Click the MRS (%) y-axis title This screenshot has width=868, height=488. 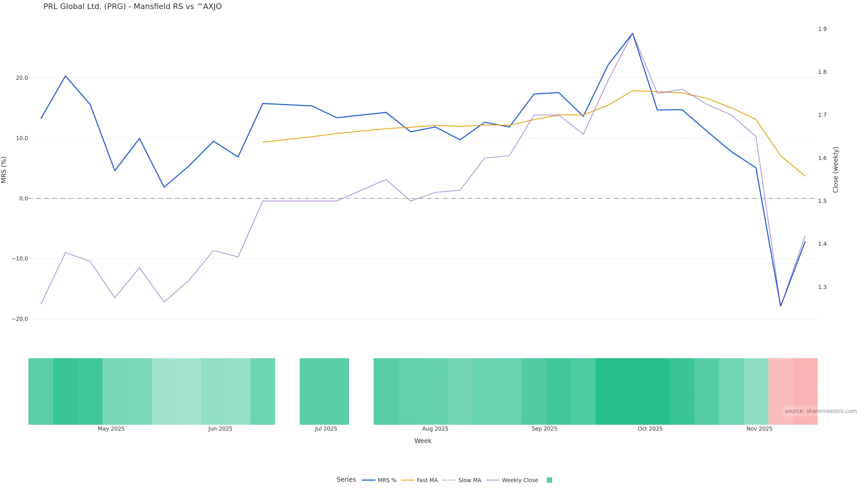click(x=4, y=170)
